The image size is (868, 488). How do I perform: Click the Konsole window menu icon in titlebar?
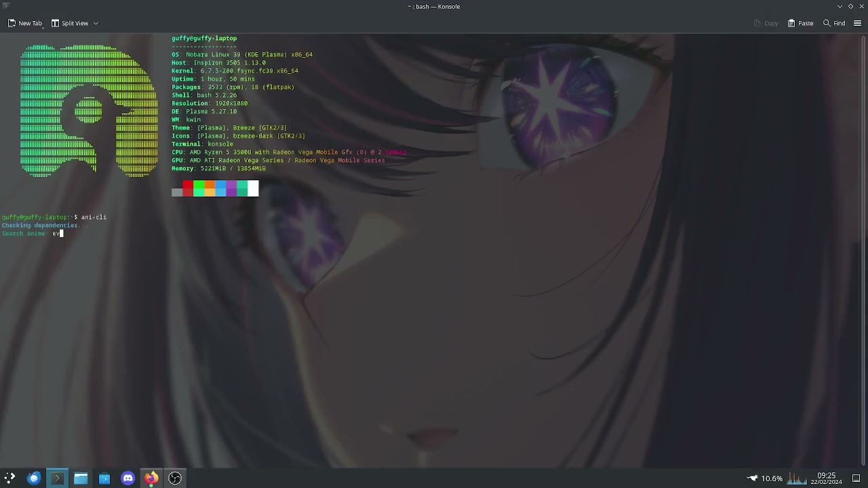(6, 6)
